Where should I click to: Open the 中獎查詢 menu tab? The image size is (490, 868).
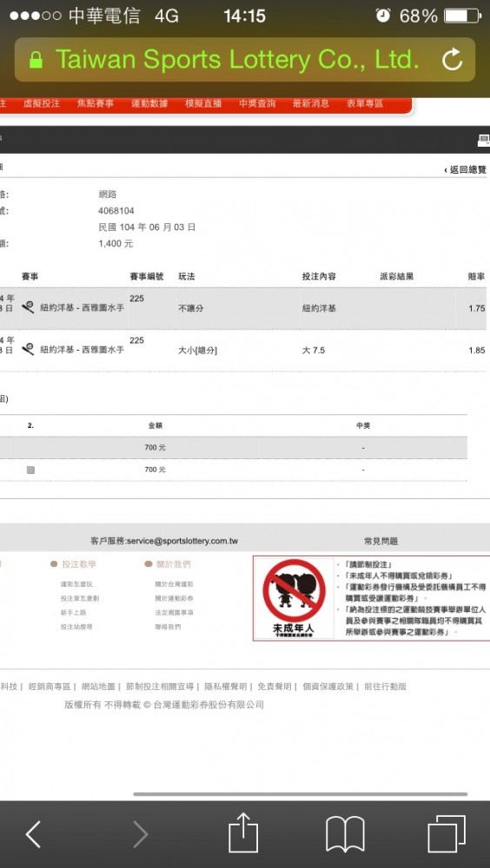pos(256,103)
